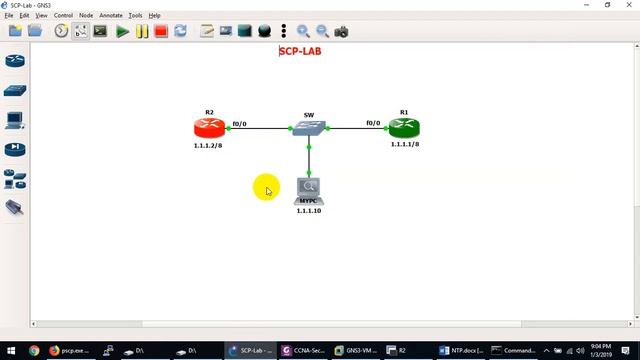Switch to the R2 console taskbar window
The height and width of the screenshot is (360, 640).
408,351
